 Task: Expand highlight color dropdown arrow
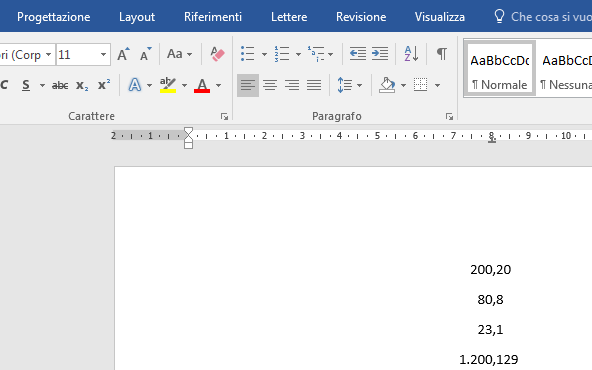point(184,86)
